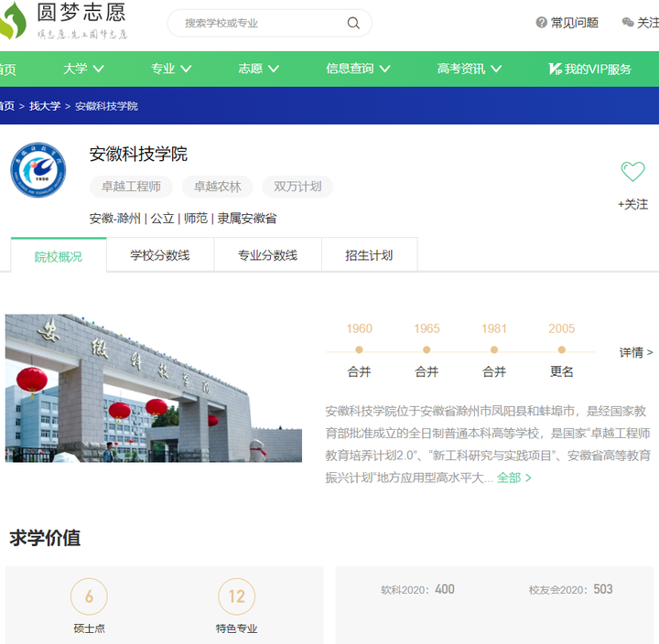Select the 1965 合并 timeline point

click(427, 350)
